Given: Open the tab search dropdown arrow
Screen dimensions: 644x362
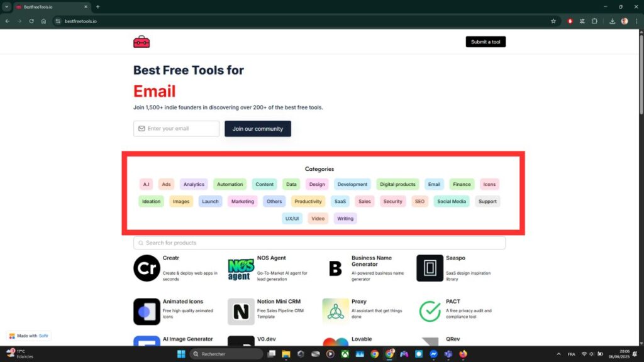Looking at the screenshot, I should [6, 6].
